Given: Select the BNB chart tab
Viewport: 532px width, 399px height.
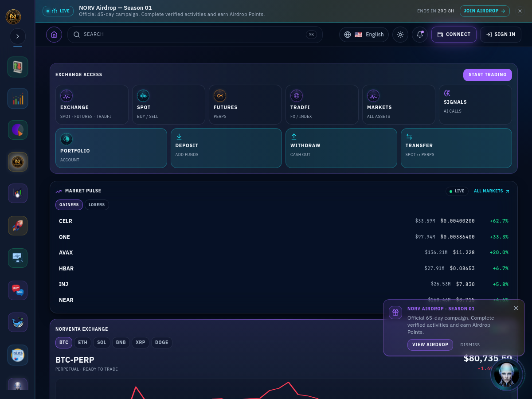Looking at the screenshot, I should tap(121, 343).
